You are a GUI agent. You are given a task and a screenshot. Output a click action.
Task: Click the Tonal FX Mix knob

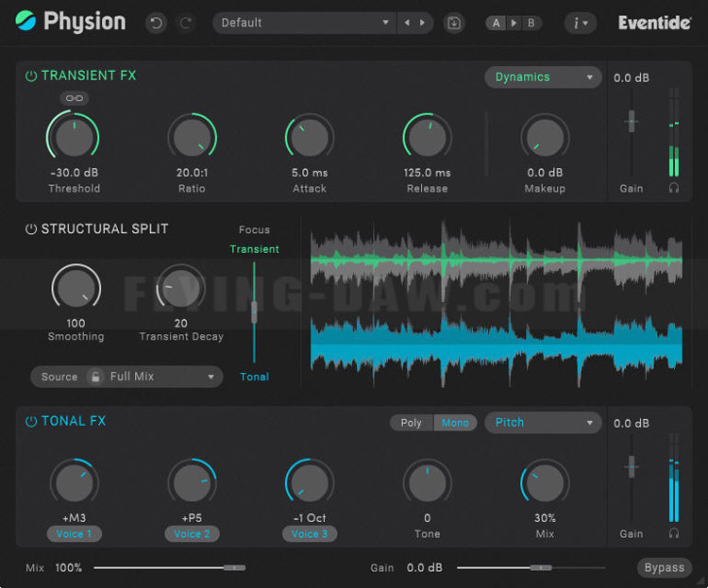coord(545,482)
